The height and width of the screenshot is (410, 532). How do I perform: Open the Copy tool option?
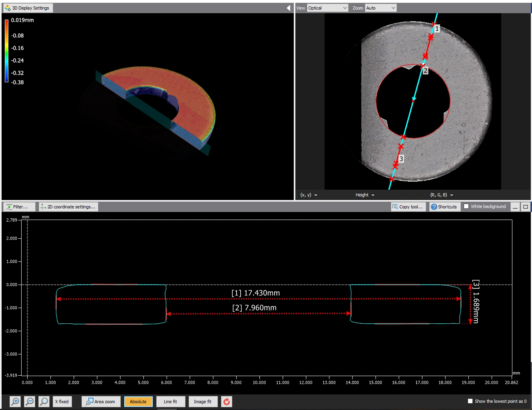tap(407, 207)
